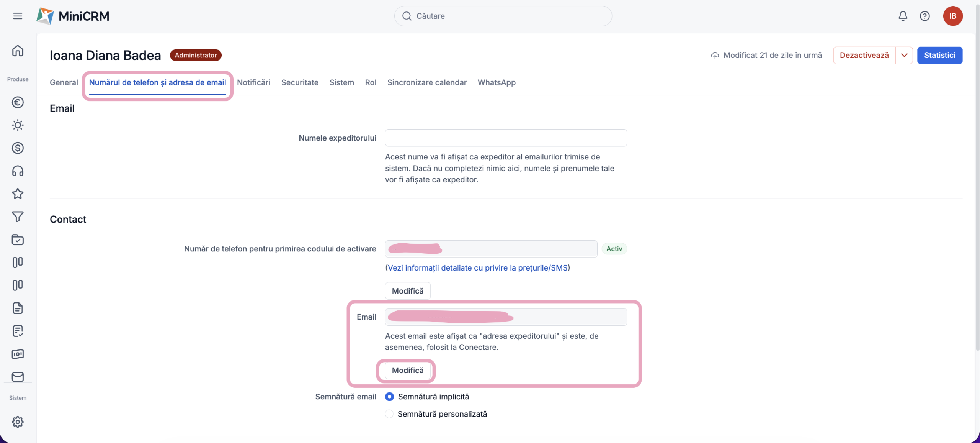Open the headphones support module icon
This screenshot has height=443, width=980.
(18, 171)
